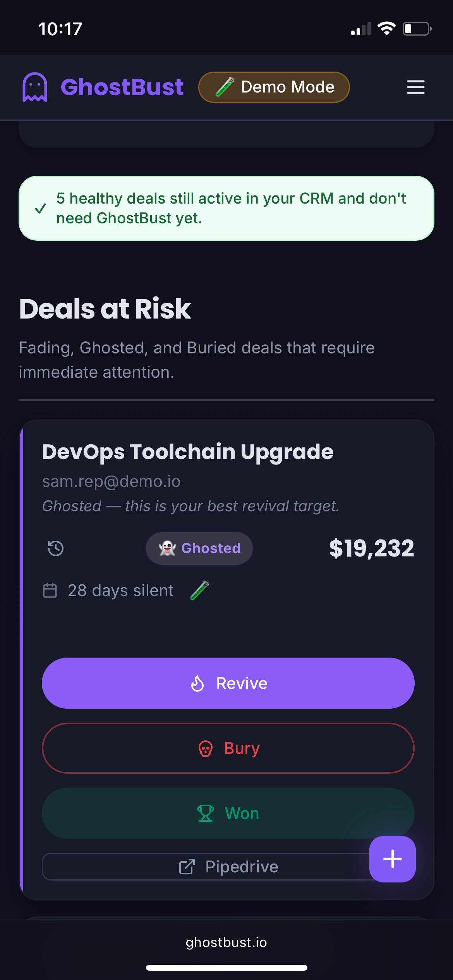453x980 pixels.
Task: Open the hamburger navigation menu
Action: 415,87
